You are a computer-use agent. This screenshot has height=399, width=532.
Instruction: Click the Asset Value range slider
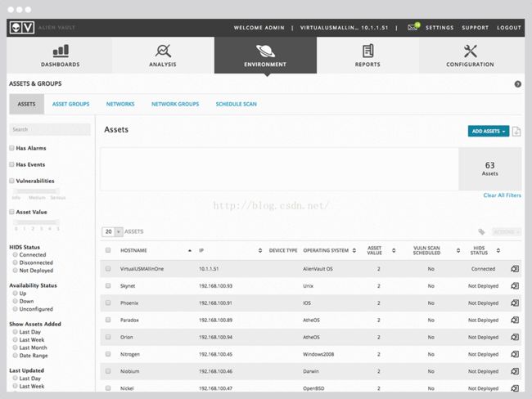point(36,222)
